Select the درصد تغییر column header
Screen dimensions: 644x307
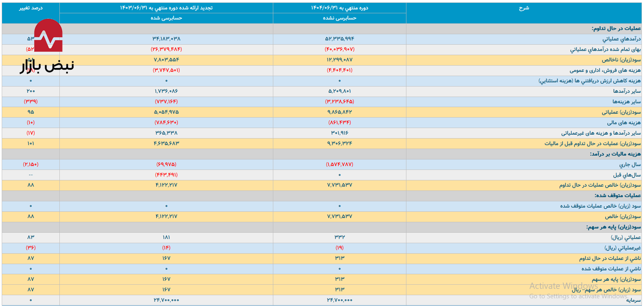point(31,8)
